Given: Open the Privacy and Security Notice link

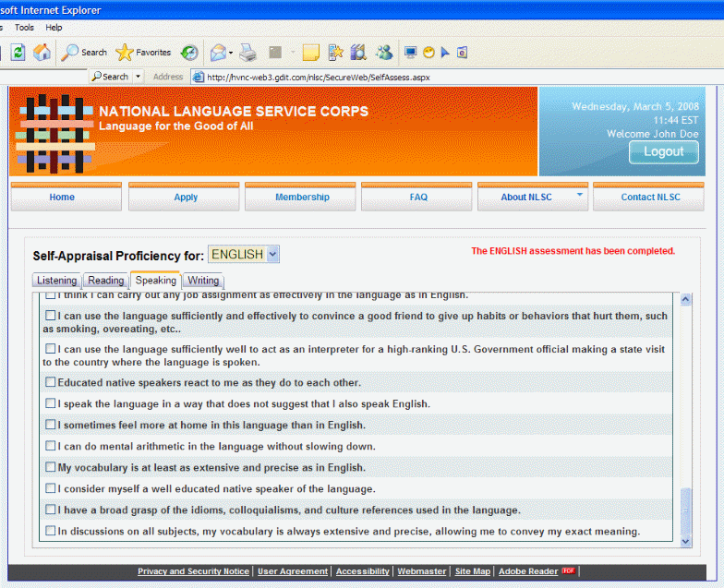Looking at the screenshot, I should tap(193, 572).
